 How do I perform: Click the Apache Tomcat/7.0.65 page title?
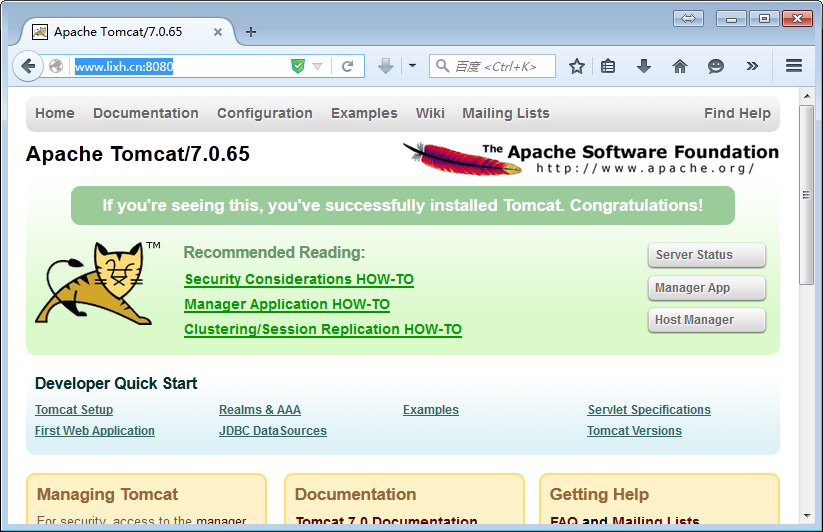pyautogui.click(x=138, y=154)
